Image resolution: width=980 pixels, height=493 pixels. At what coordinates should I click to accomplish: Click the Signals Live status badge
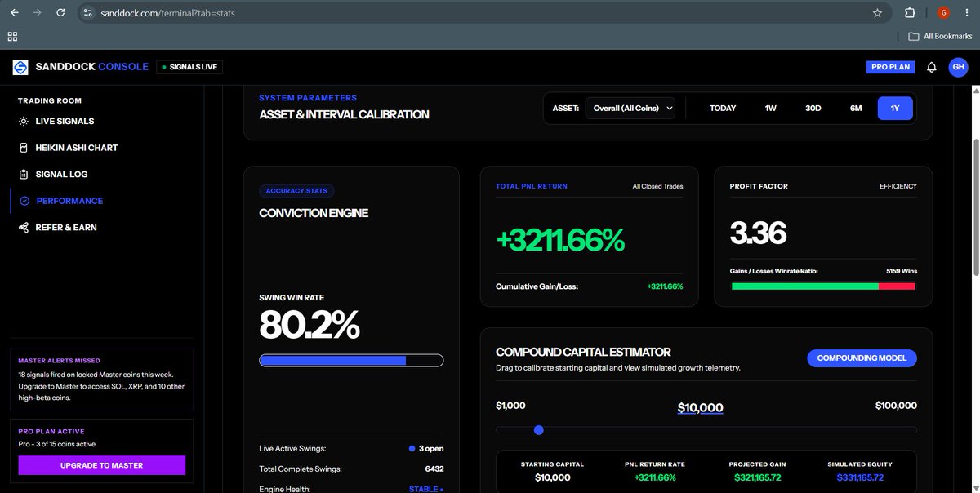coord(189,67)
